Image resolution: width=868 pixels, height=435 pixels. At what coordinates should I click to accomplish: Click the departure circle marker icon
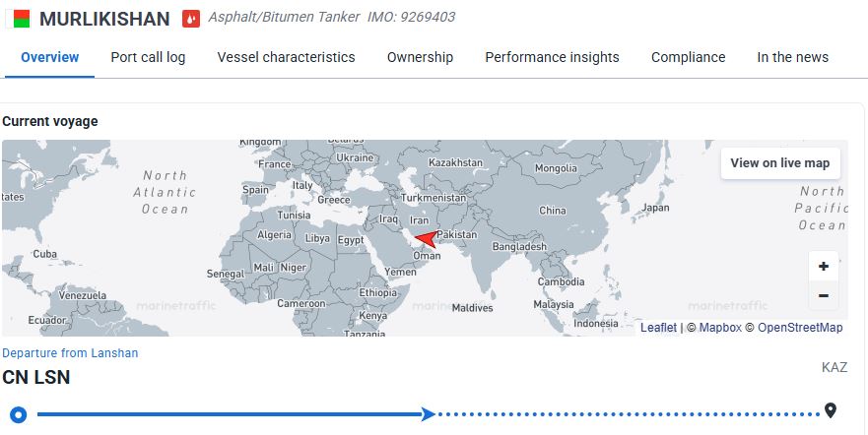tap(18, 413)
